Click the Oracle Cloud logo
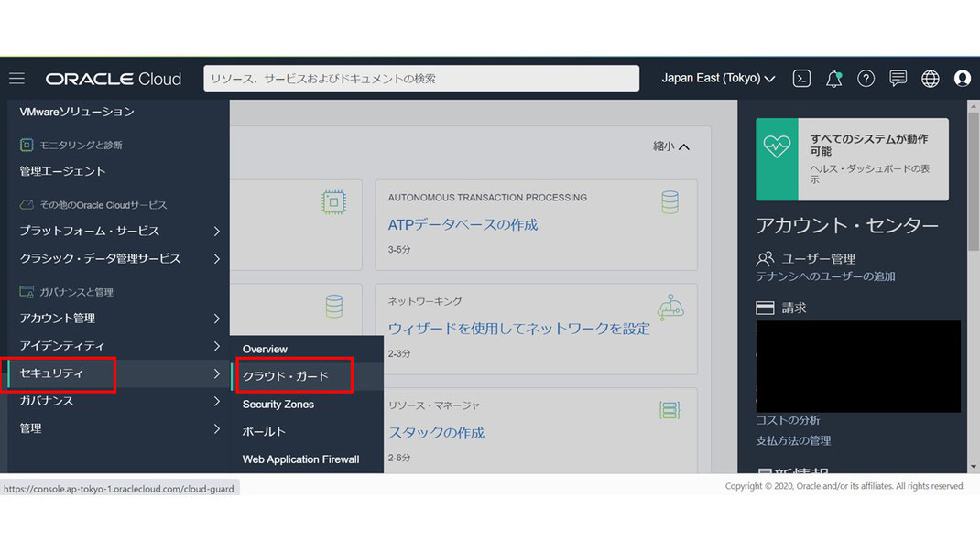The width and height of the screenshot is (980, 551). tap(114, 79)
